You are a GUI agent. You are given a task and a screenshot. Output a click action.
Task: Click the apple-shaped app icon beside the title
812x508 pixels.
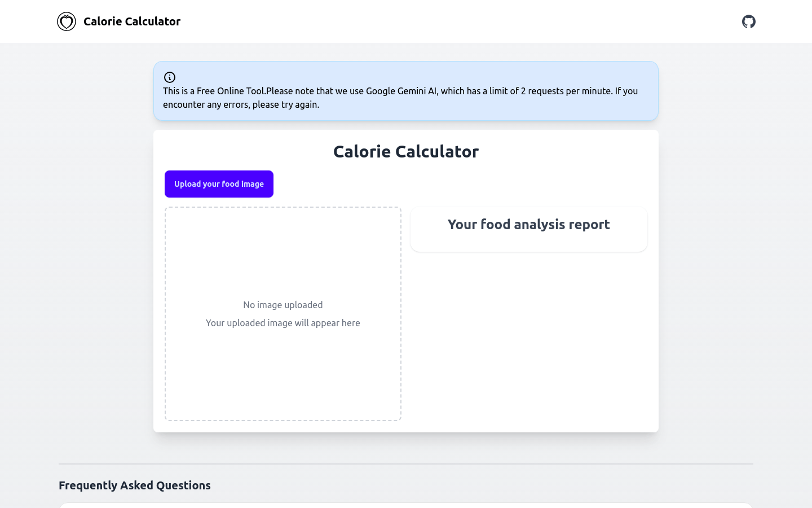click(x=67, y=21)
